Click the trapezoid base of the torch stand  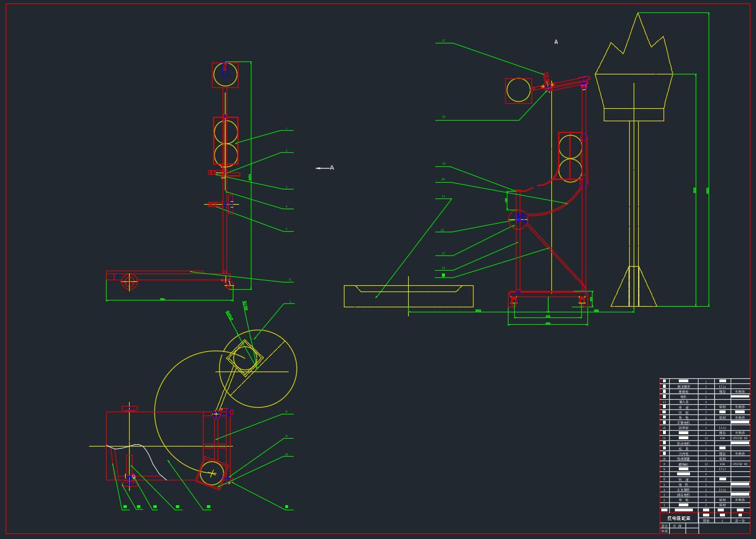click(x=634, y=288)
